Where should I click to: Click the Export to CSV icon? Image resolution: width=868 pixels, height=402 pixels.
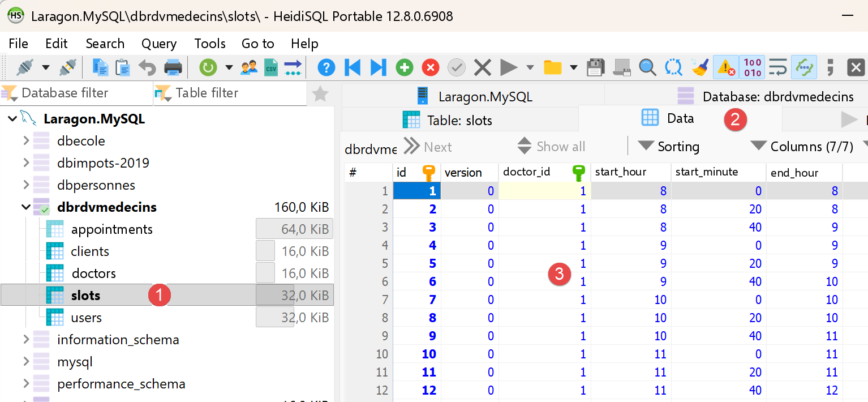pos(271,68)
